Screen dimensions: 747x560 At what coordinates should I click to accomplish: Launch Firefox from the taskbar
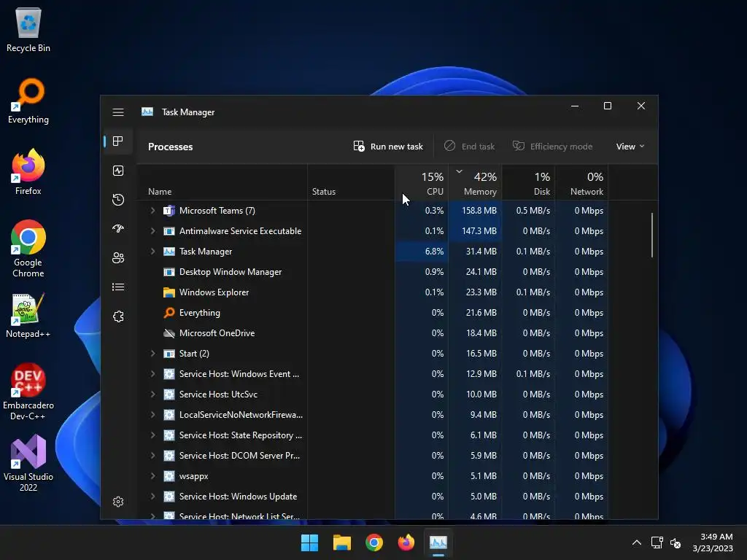click(x=406, y=542)
